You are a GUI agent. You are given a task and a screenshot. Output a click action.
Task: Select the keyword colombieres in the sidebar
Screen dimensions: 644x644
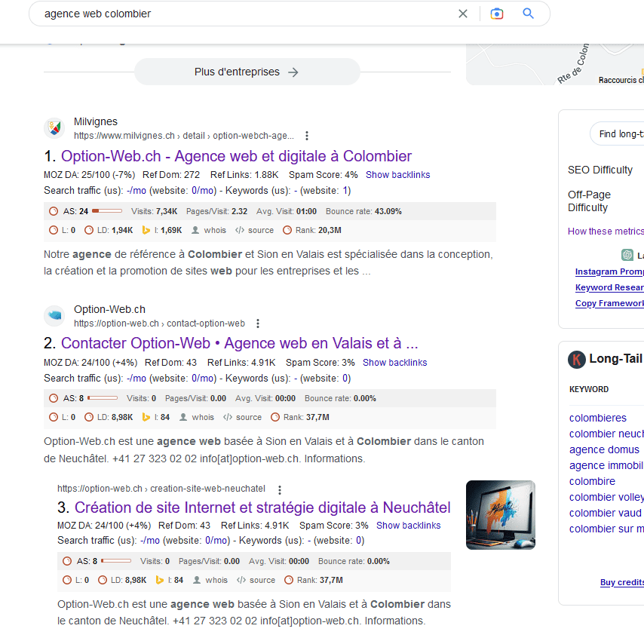597,417
